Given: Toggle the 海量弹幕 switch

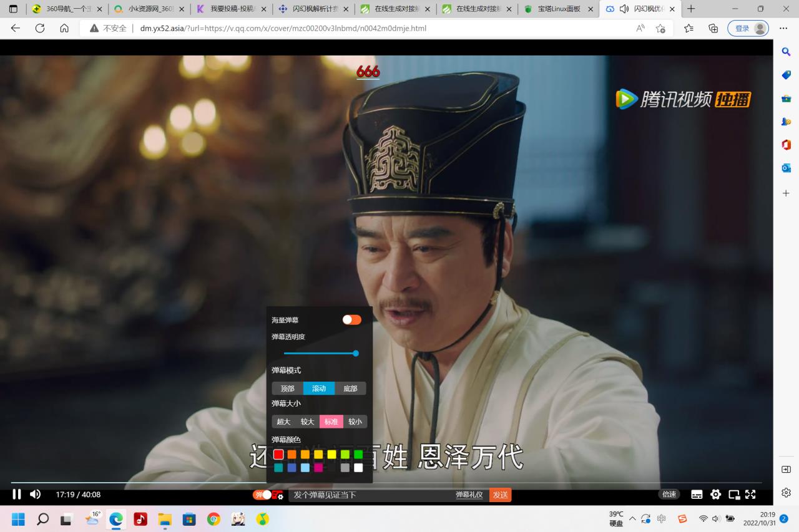Looking at the screenshot, I should click(x=351, y=320).
